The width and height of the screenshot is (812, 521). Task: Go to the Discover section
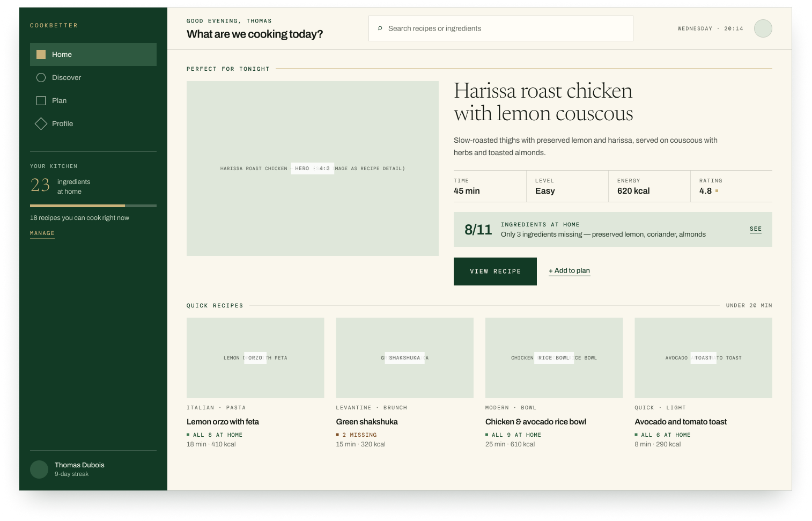[x=93, y=77]
